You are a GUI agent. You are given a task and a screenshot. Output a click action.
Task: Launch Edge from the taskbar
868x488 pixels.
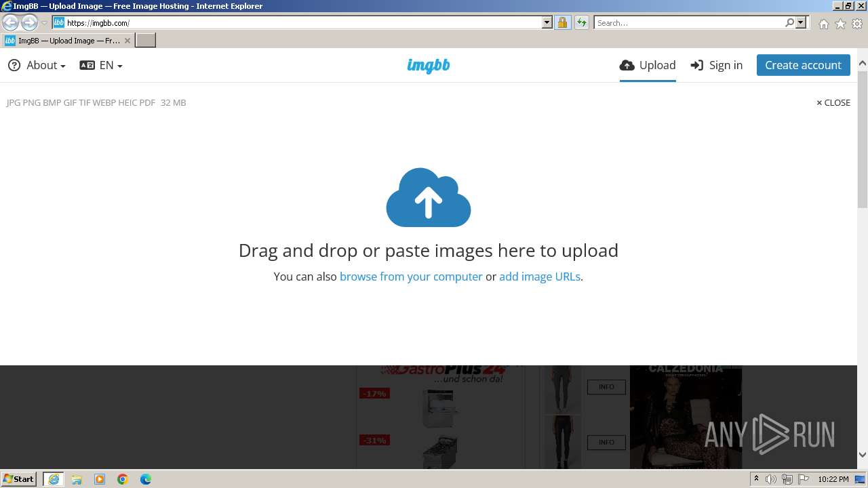pyautogui.click(x=146, y=479)
